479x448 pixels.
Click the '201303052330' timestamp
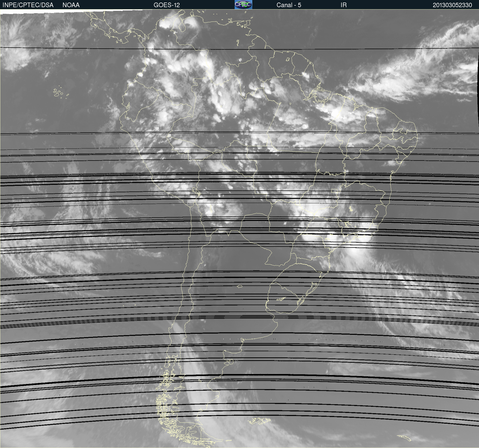[452, 5]
